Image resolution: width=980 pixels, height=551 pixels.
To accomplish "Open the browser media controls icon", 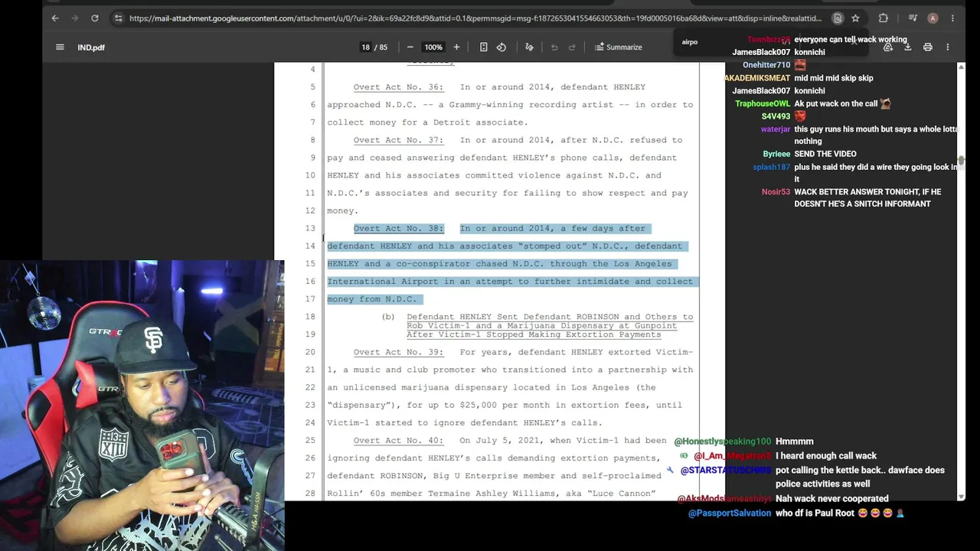I will click(913, 18).
